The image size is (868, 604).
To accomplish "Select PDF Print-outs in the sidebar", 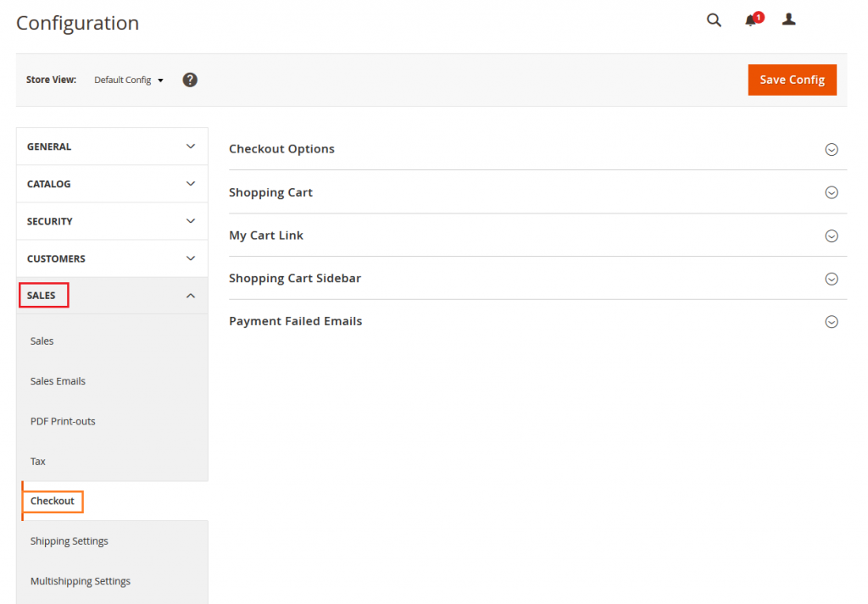I will (x=64, y=421).
